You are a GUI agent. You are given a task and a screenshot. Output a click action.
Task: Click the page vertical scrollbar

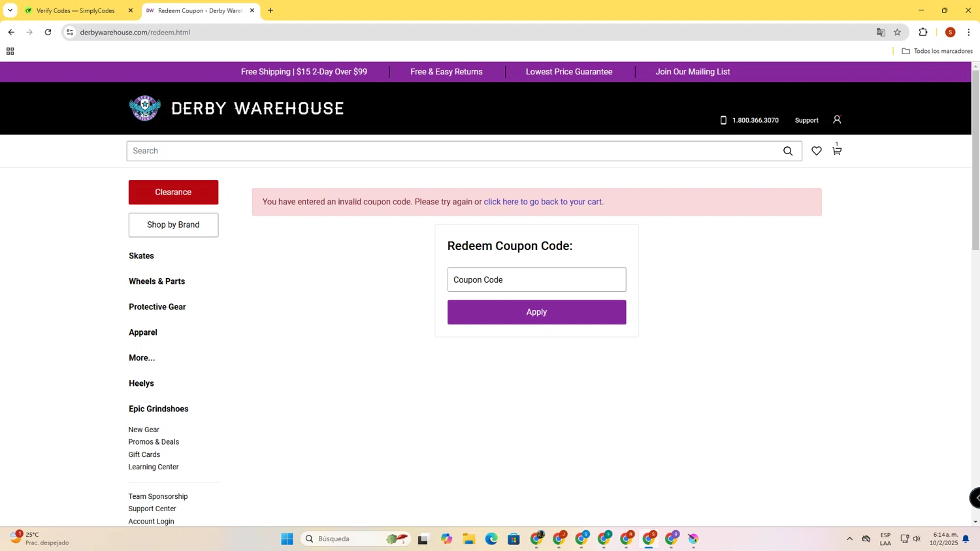click(x=975, y=160)
